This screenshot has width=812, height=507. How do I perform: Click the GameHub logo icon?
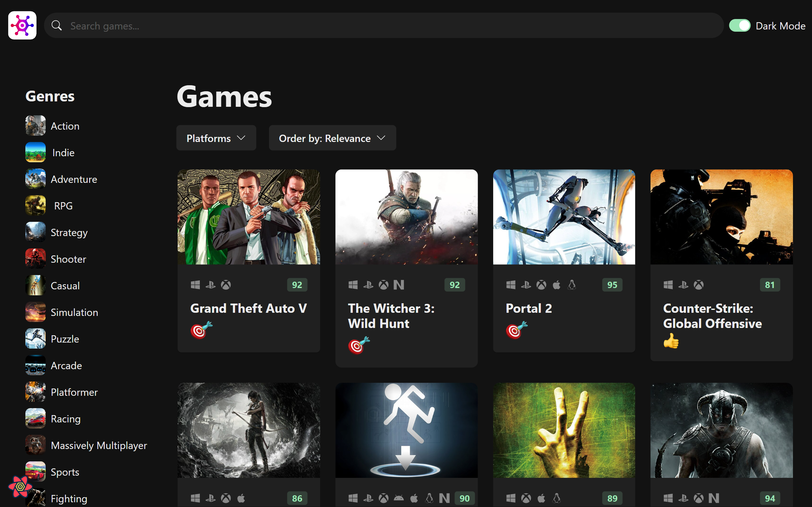tap(22, 25)
